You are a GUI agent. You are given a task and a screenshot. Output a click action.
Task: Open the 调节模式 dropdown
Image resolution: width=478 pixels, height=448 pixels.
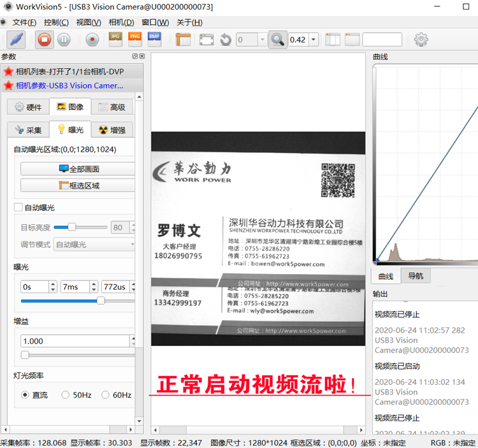(94, 245)
